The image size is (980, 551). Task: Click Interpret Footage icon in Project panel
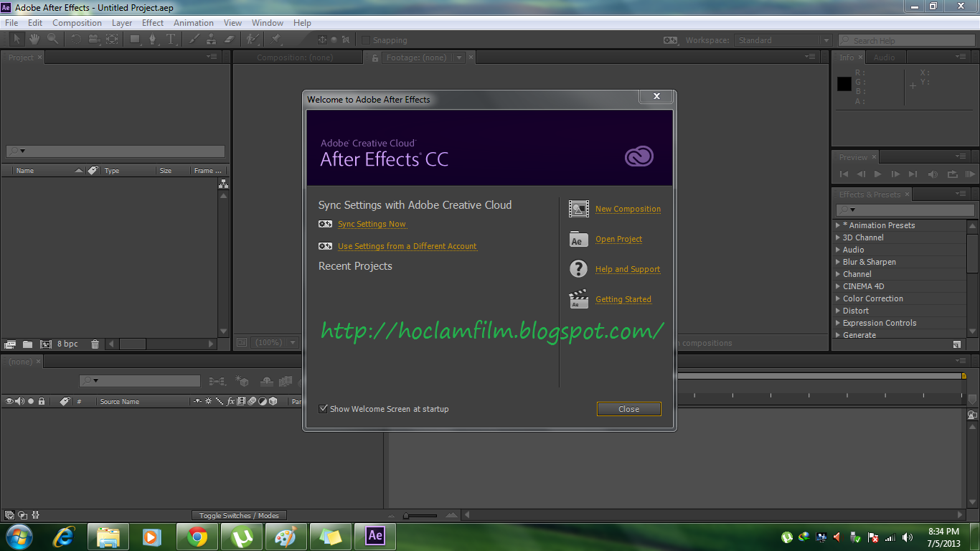click(x=10, y=344)
